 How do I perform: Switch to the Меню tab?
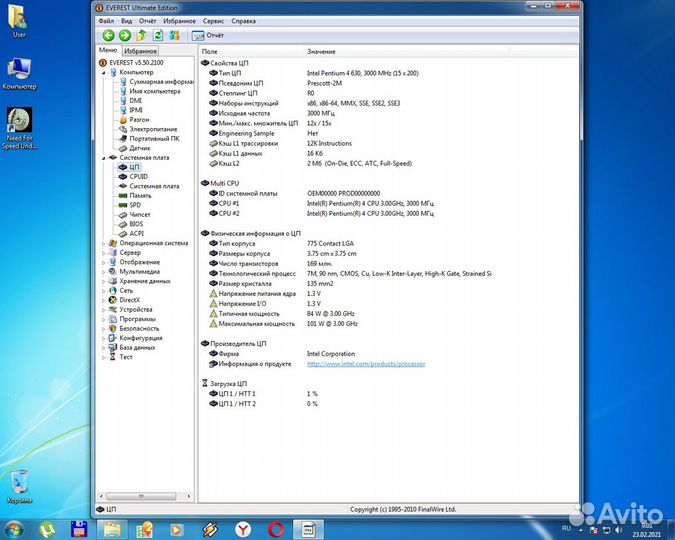(108, 50)
